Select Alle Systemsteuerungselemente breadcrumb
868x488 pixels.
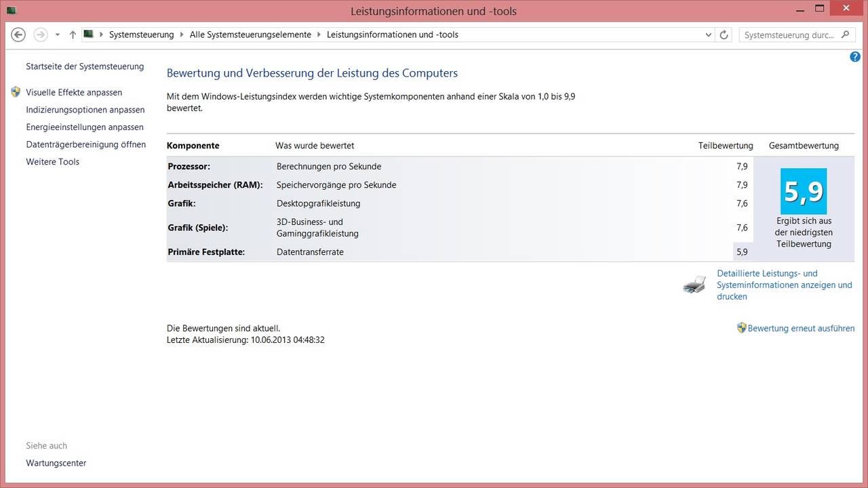[250, 35]
